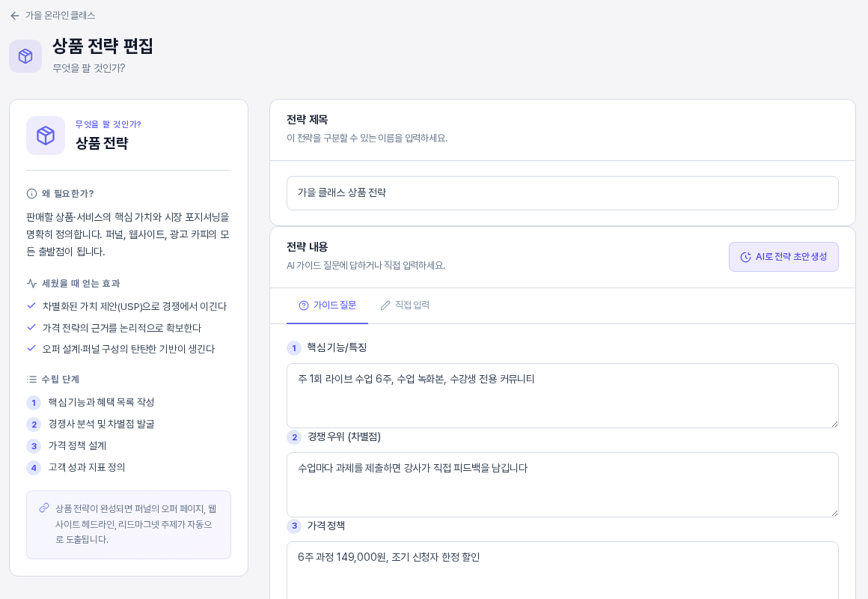Click into the 핵심 기능/특징 textarea
The height and width of the screenshot is (599, 868).
pyautogui.click(x=563, y=395)
